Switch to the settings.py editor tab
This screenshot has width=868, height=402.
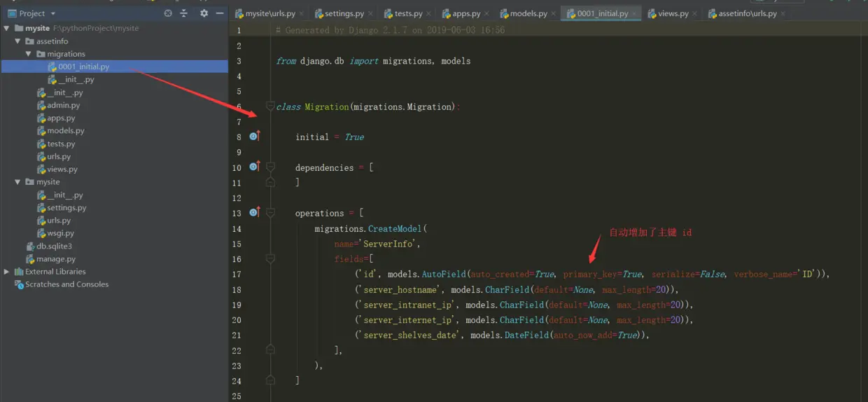[x=344, y=13]
